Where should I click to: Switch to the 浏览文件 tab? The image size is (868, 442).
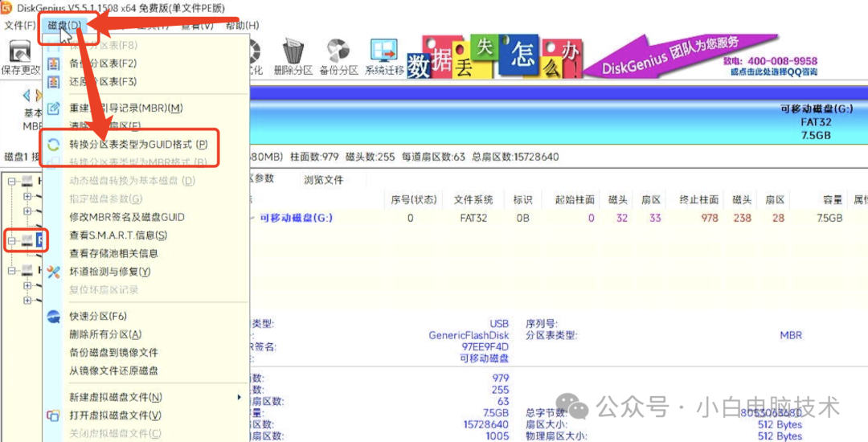pyautogui.click(x=323, y=180)
